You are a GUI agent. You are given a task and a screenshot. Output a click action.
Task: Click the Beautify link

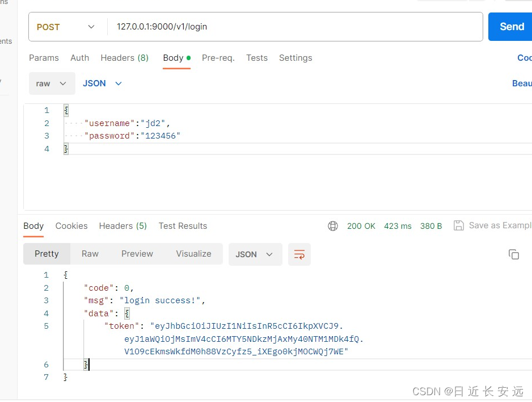(x=522, y=83)
